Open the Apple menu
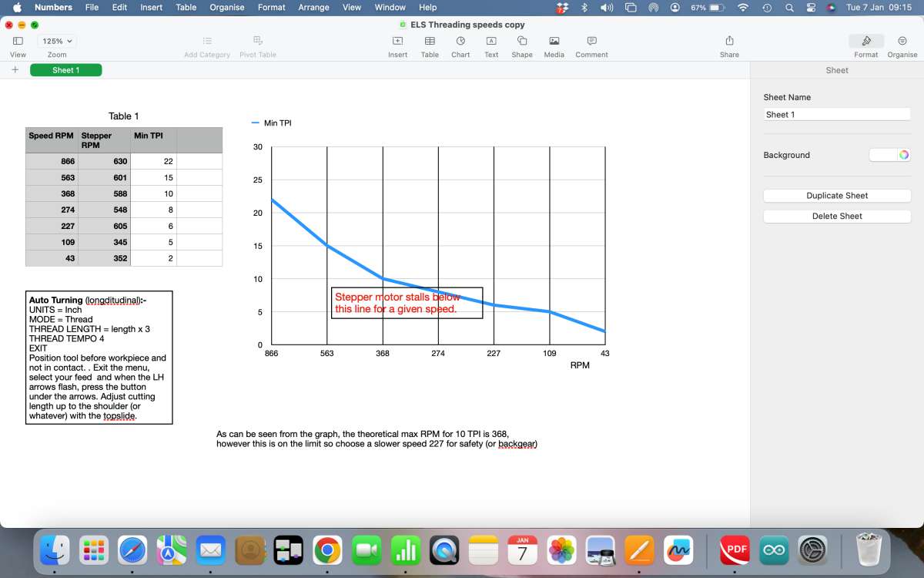The image size is (924, 578). point(17,8)
